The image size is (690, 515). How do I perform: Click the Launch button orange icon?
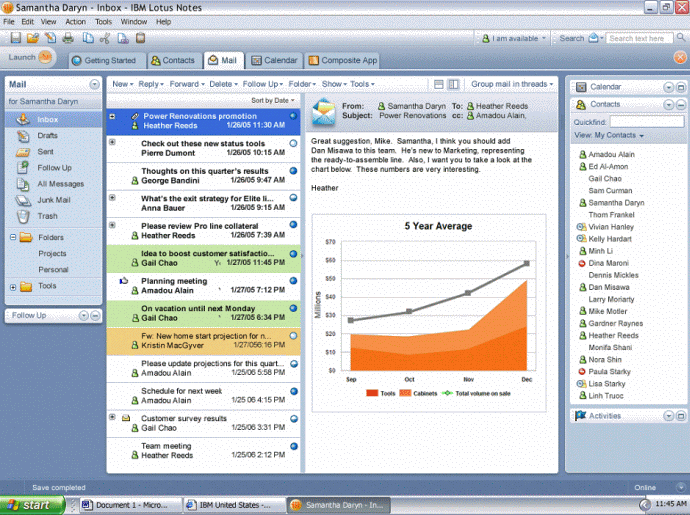pyautogui.click(x=45, y=57)
